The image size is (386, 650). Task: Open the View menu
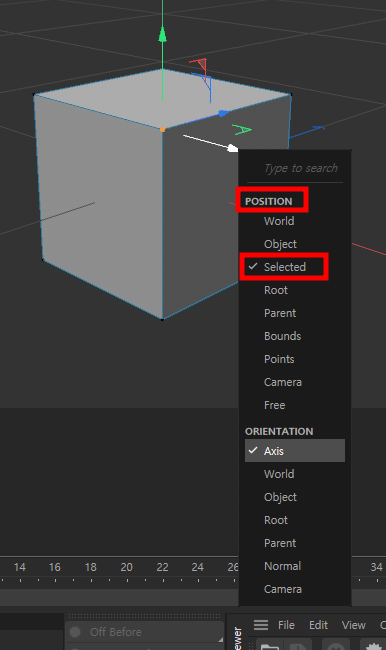click(x=353, y=625)
